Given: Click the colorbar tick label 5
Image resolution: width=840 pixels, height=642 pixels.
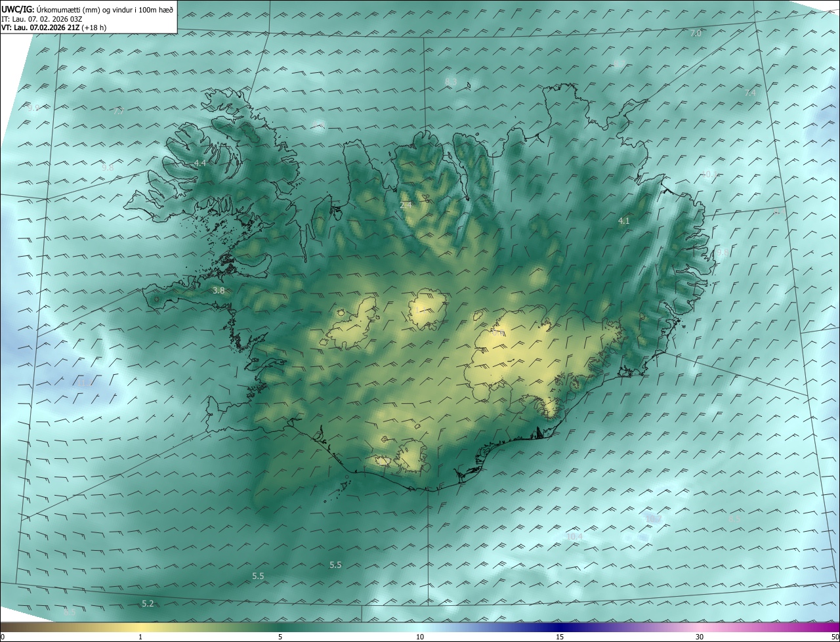Looking at the screenshot, I should (280, 637).
